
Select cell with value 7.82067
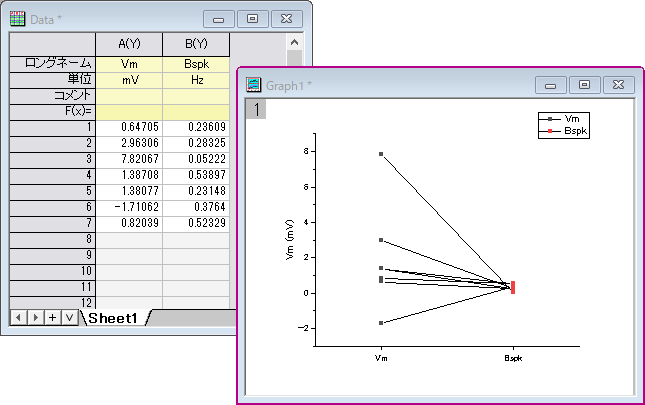129,159
